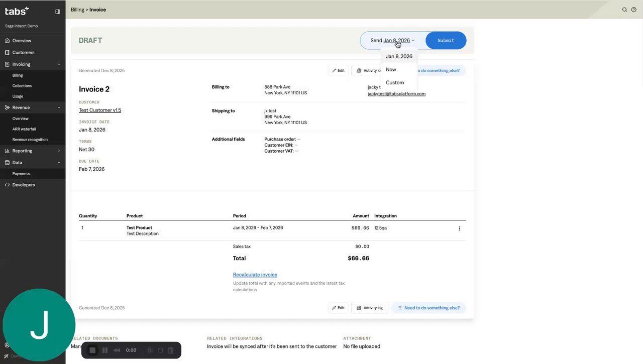
Task: Collapse the Revenue section chevron
Action: 59,107
